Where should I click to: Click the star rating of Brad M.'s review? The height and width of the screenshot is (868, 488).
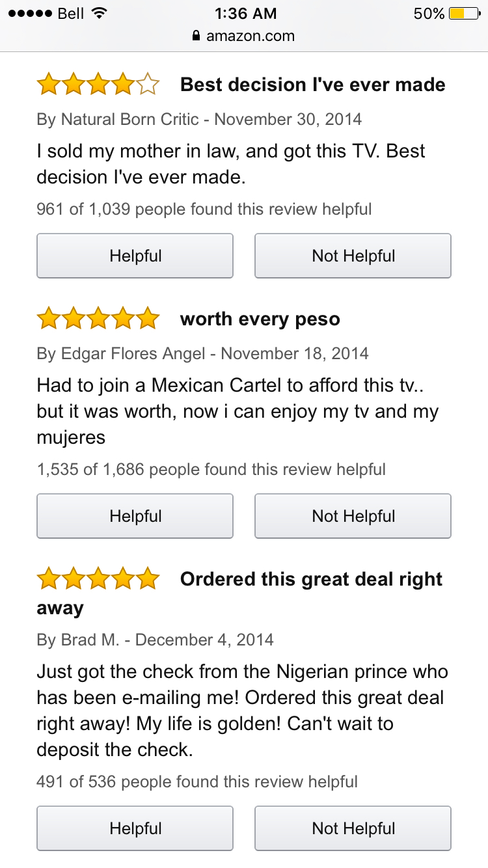(x=98, y=579)
